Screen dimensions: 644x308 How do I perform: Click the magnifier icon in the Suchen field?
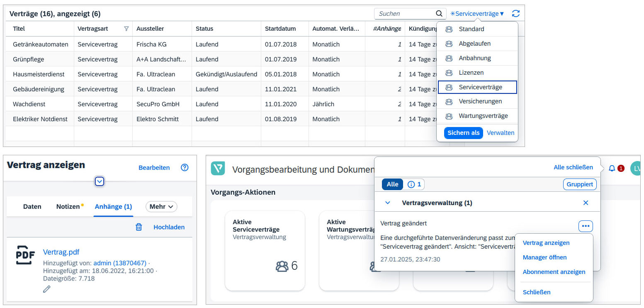[439, 14]
